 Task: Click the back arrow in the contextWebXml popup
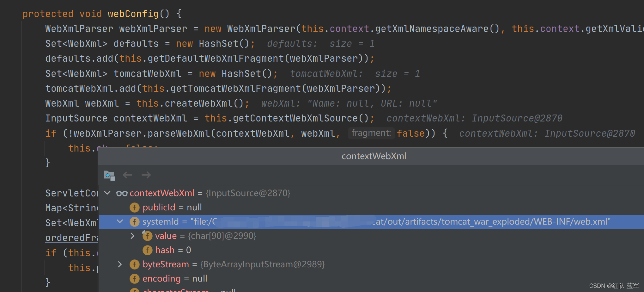point(127,175)
